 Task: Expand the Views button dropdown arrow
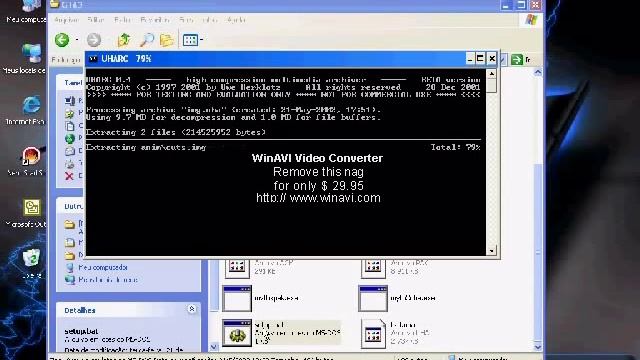(202, 40)
